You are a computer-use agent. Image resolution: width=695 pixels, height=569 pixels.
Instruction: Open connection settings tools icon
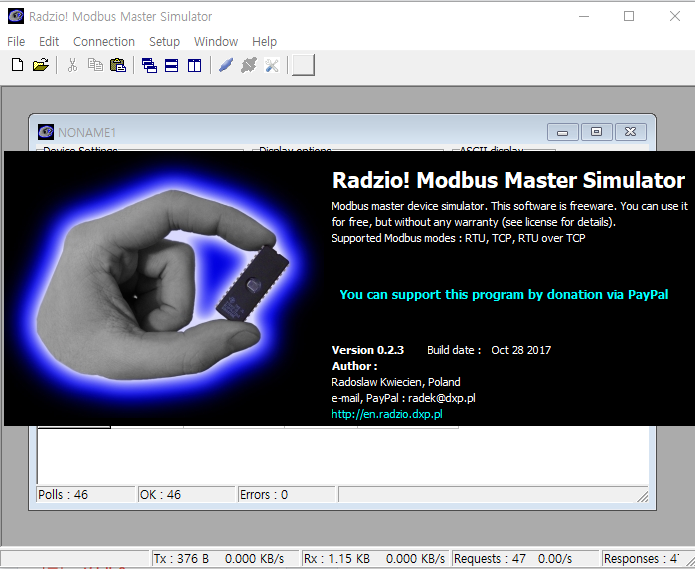[x=272, y=65]
